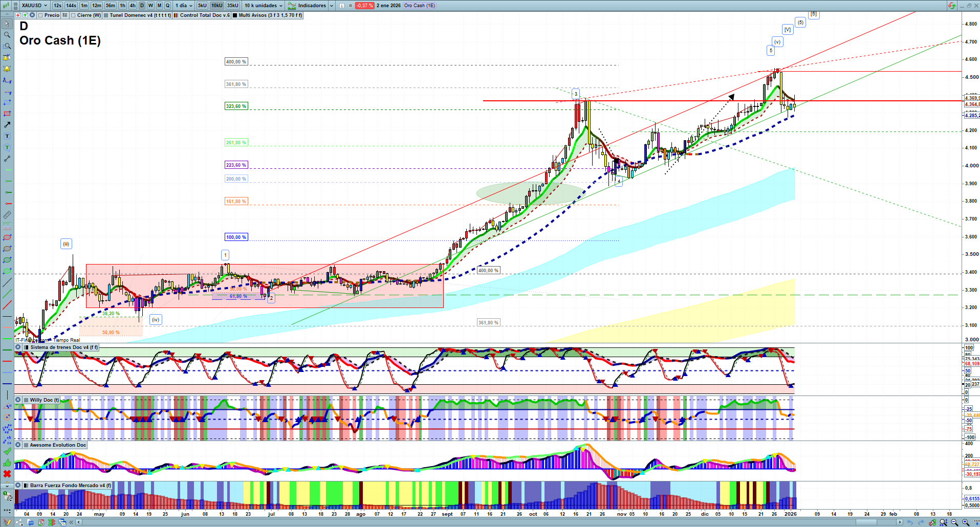980x527 pixels.
Task: Click the -0,37 % change badge
Action: click(364, 6)
